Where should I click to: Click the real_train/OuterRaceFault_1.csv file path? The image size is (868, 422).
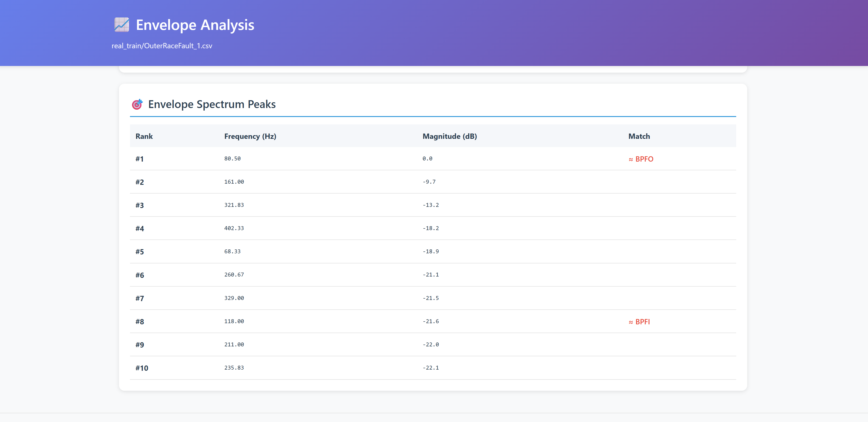coord(162,46)
